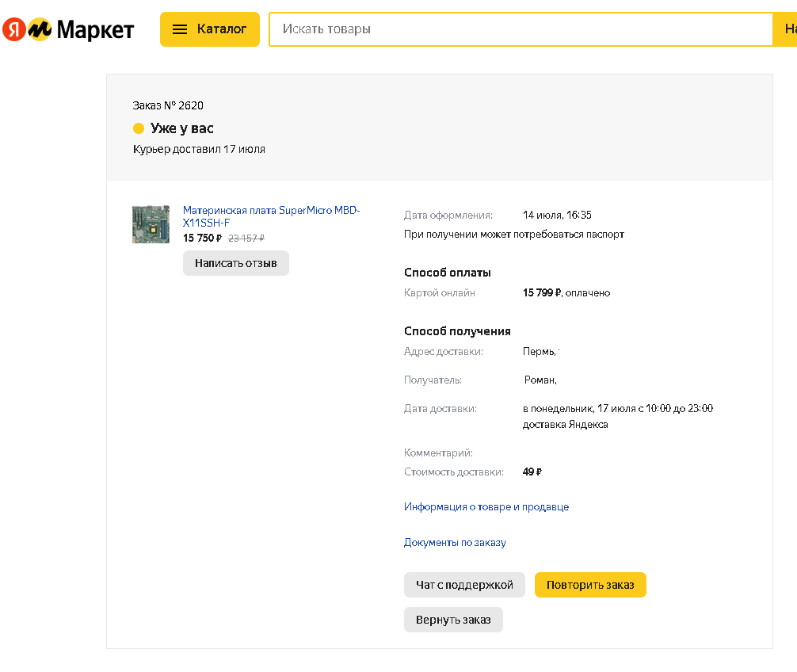Screen dimensions: 797x672
Task: Open "Информация о товаре и продавце" link
Action: pos(486,507)
